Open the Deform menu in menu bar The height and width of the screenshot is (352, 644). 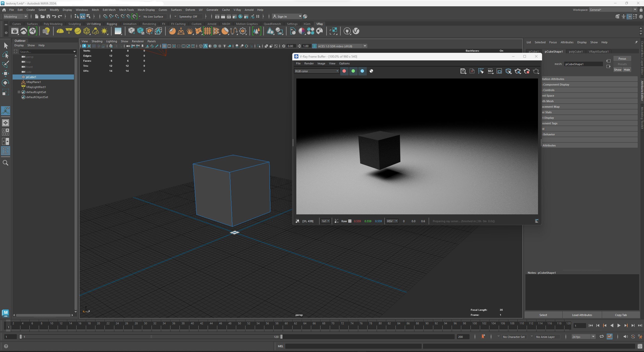[190, 10]
